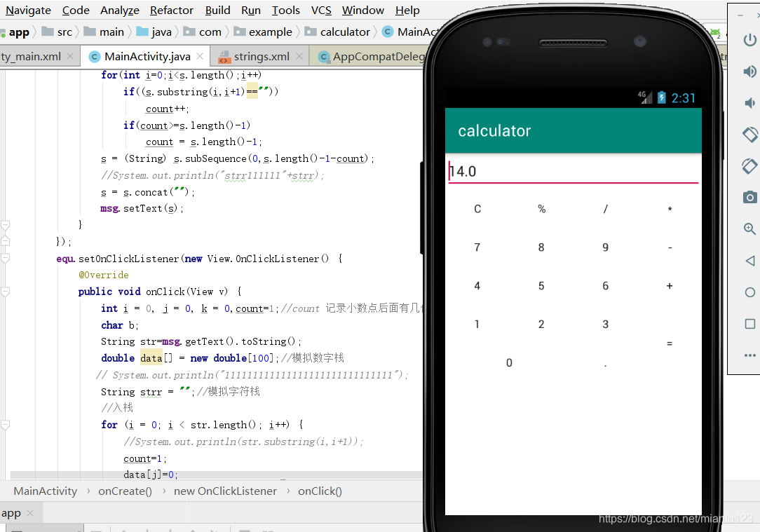Screen dimensions: 760x532
Task: Click the editor horizontal scrollbar
Action: 216,475
